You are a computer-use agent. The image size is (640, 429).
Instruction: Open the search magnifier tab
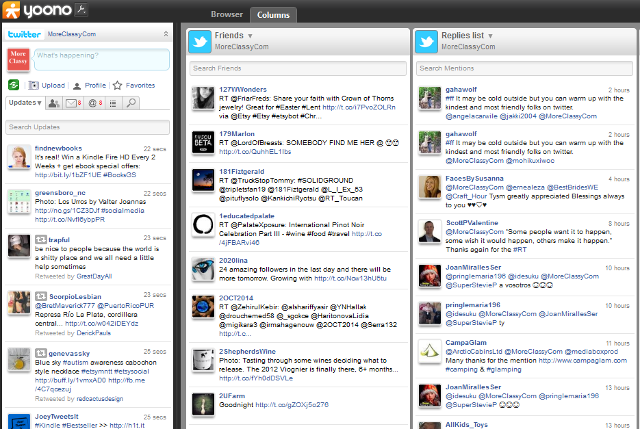tap(131, 103)
